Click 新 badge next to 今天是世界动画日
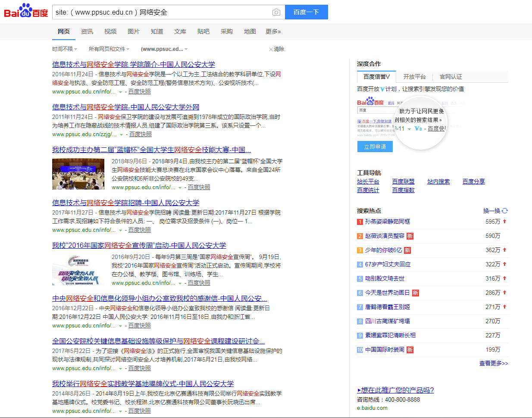Viewport: 532px width, 418px height. point(416,293)
